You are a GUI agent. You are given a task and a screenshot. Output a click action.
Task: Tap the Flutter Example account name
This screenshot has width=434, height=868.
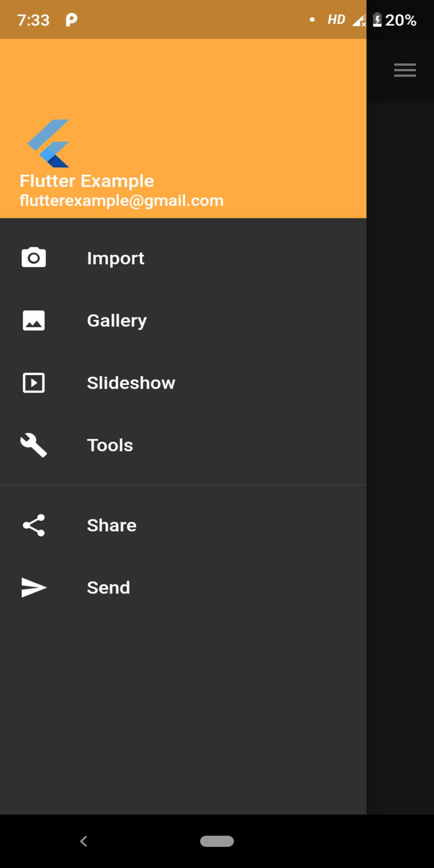point(87,181)
